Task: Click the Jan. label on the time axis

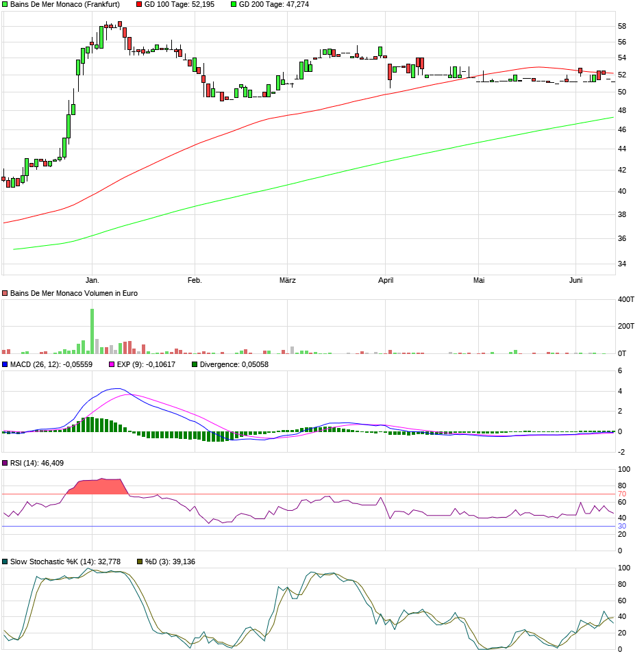Action: tap(92, 280)
